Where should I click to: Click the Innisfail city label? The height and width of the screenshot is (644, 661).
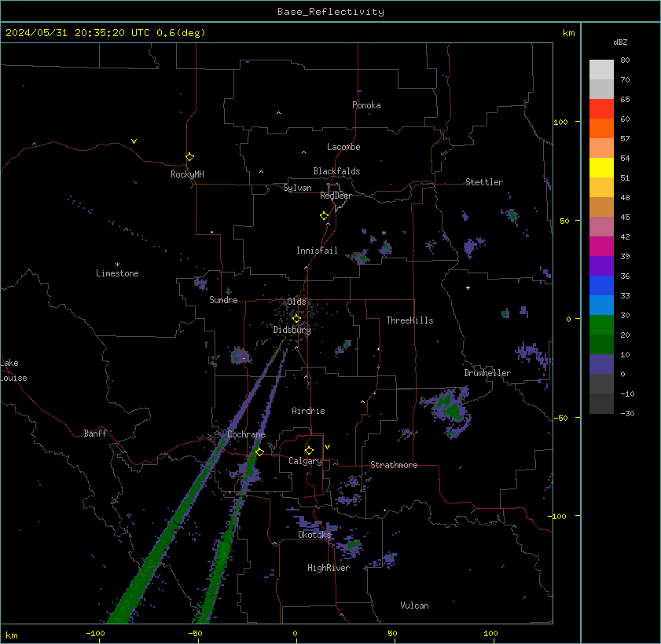[x=317, y=251]
